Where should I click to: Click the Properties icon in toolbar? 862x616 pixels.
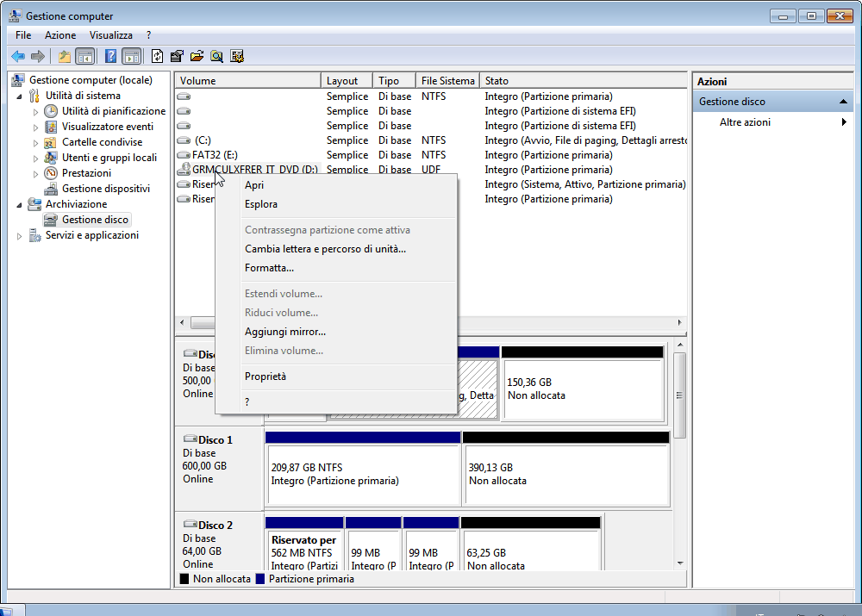(177, 57)
